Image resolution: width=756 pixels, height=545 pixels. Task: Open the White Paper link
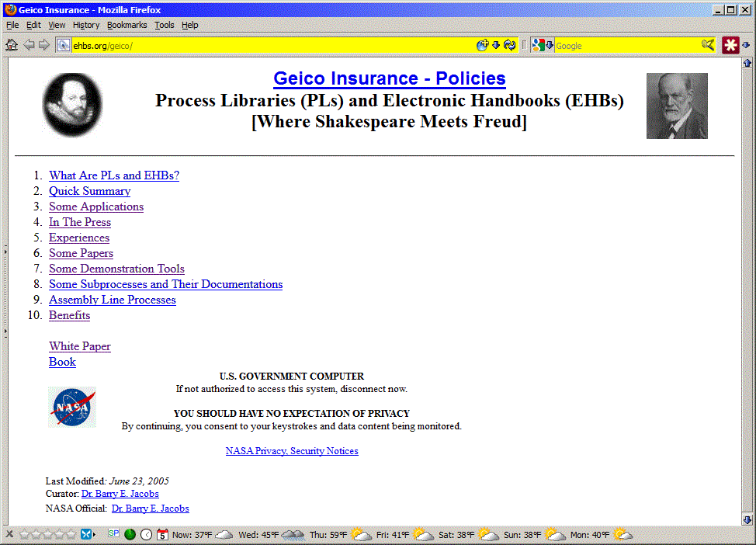point(79,346)
